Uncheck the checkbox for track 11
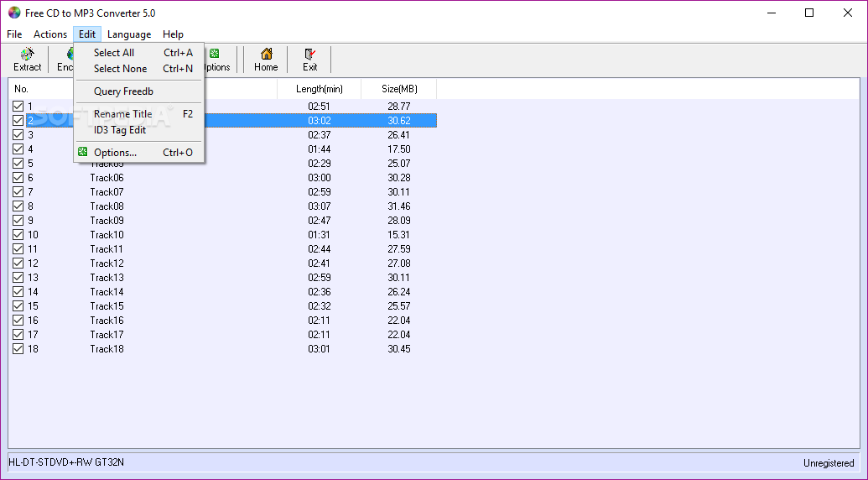 18,249
